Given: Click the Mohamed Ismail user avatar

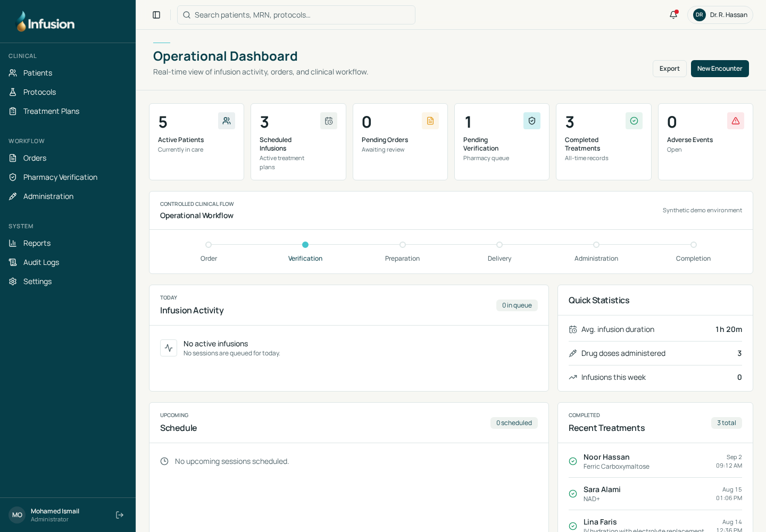Looking at the screenshot, I should pos(17,515).
